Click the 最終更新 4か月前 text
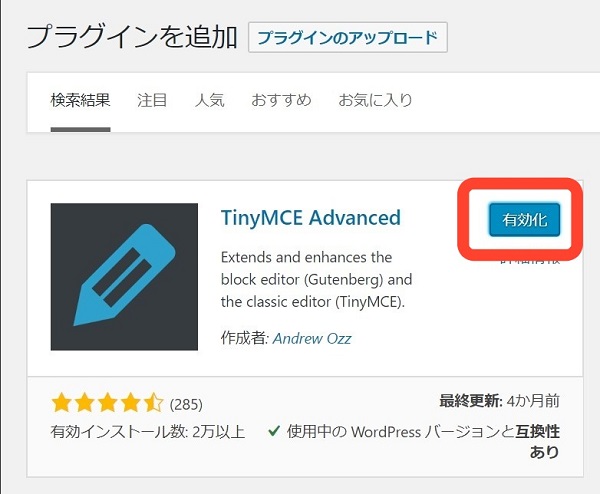The image size is (600, 494). point(499,401)
